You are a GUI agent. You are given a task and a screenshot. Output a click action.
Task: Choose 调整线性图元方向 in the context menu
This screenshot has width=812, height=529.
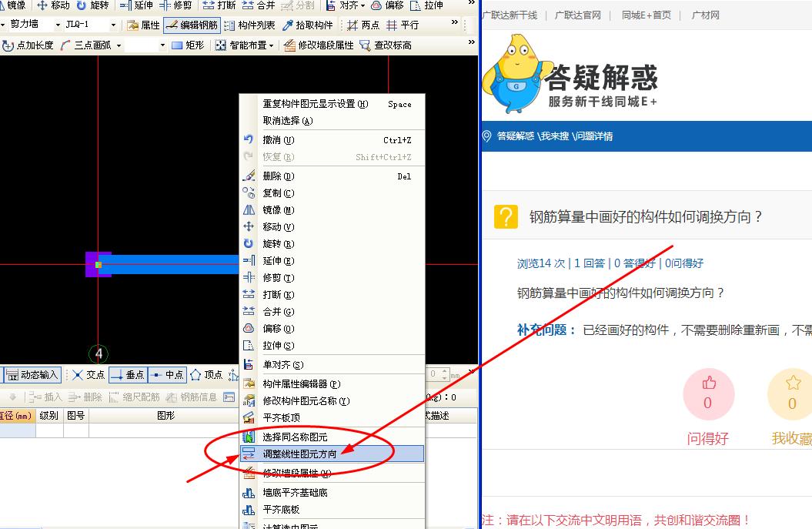point(332,454)
